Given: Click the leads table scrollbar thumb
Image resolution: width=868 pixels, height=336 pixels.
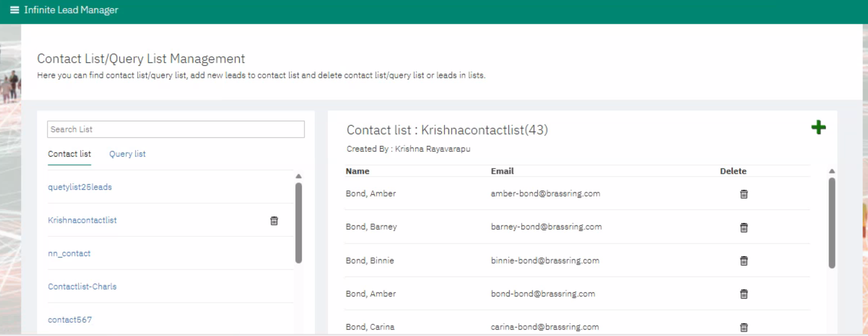Looking at the screenshot, I should [x=831, y=222].
